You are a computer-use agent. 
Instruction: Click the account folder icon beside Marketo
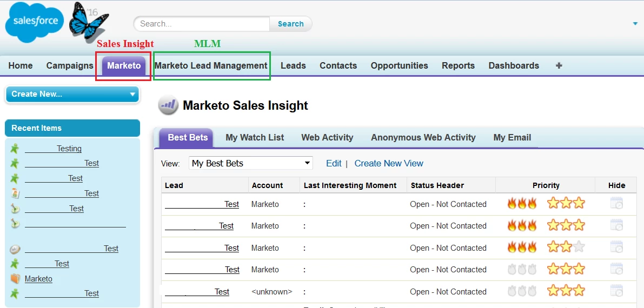pyautogui.click(x=15, y=279)
